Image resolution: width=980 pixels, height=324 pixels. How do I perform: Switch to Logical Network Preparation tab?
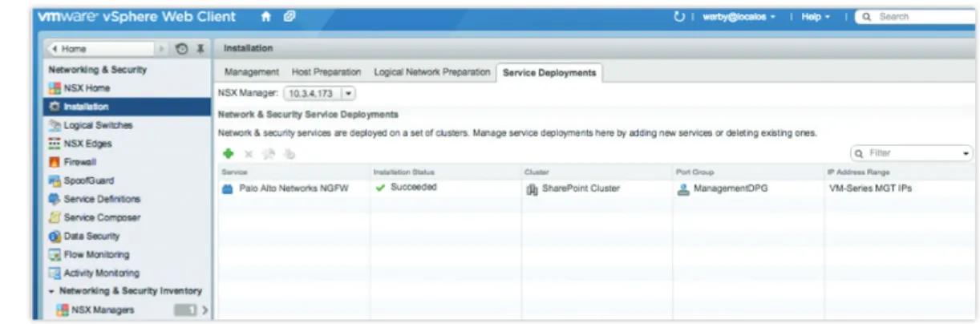coord(431,72)
